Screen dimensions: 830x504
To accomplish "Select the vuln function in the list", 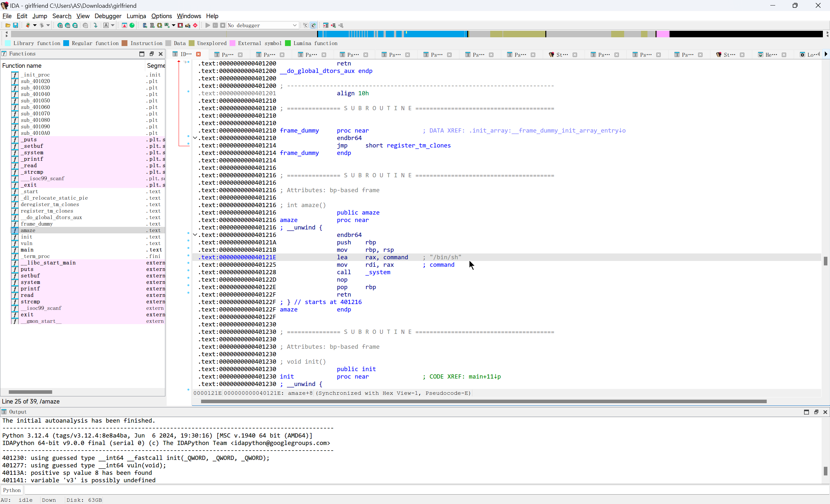I will [27, 243].
